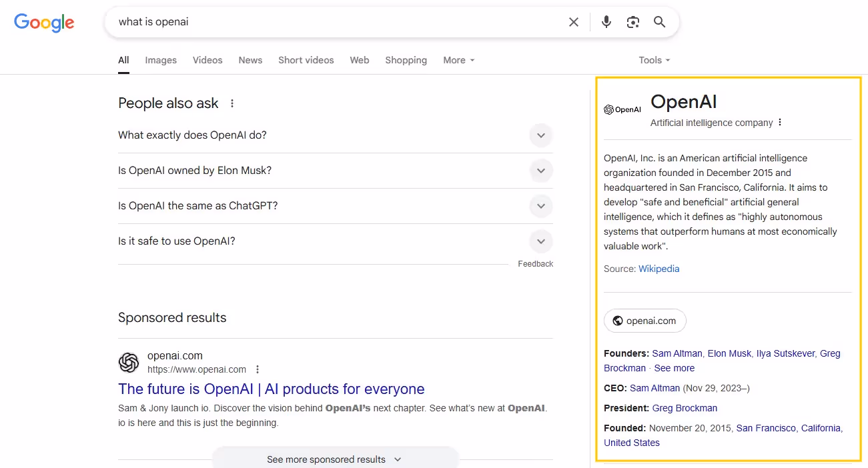Expand What exactly does OpenAI do
The image size is (868, 468).
click(x=336, y=135)
